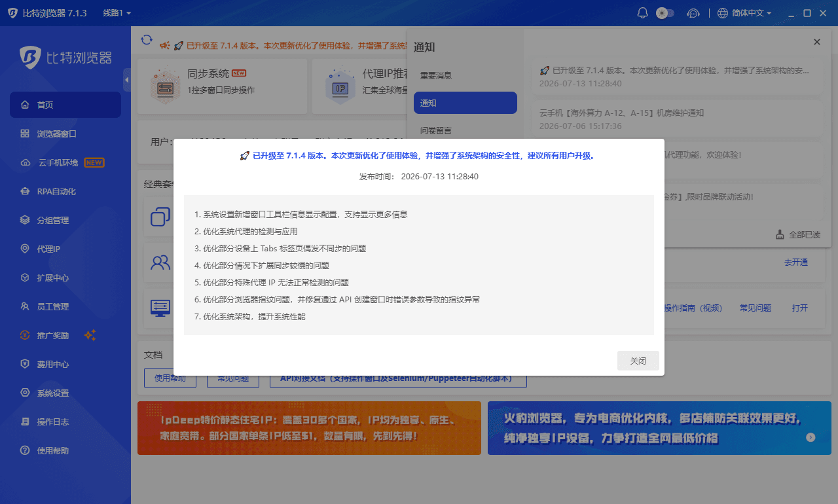Click the BitBrowser shield logo in sidebar

[29, 58]
